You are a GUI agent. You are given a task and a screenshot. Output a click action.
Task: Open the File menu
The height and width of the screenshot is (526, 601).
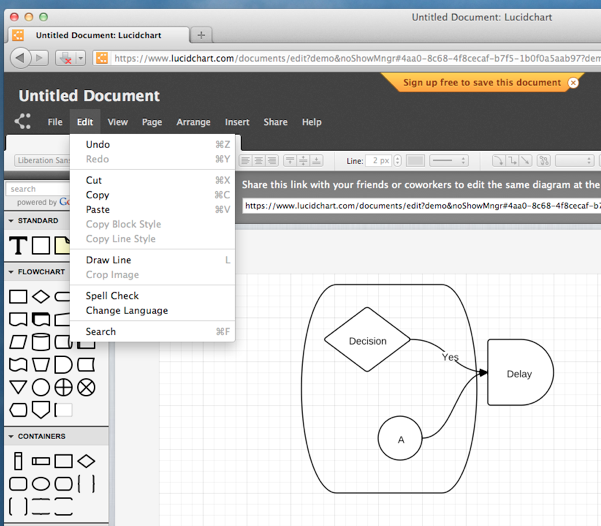pyautogui.click(x=55, y=122)
